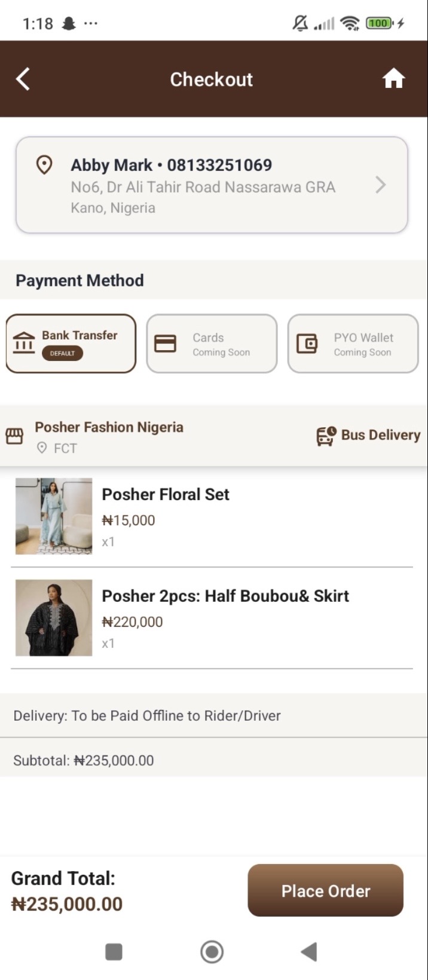Tap the Bus Delivery truck icon
This screenshot has width=428, height=980.
[326, 436]
